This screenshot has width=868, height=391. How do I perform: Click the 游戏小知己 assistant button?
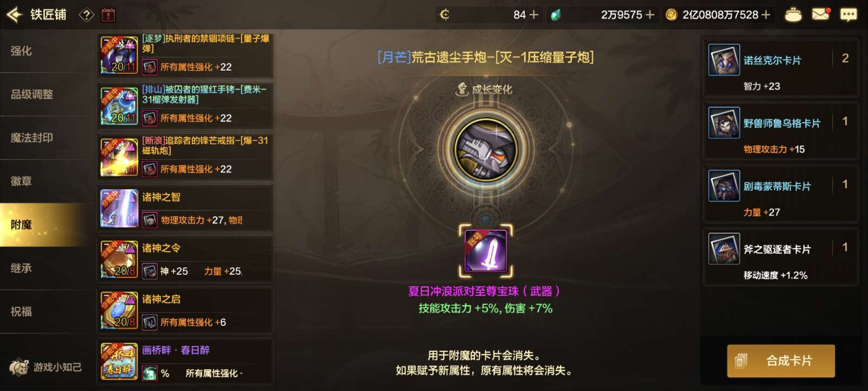46,367
